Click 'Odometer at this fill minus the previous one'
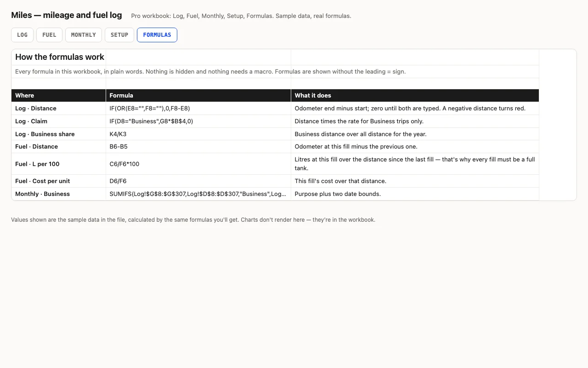The height and width of the screenshot is (368, 588). (415, 147)
